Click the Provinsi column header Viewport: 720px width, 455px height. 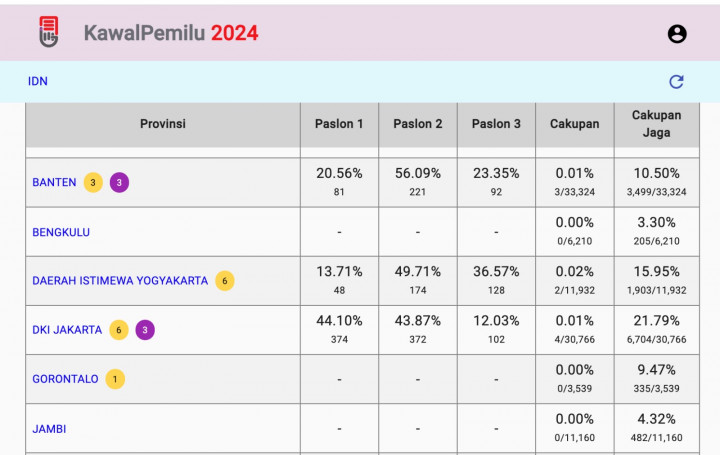(x=162, y=124)
